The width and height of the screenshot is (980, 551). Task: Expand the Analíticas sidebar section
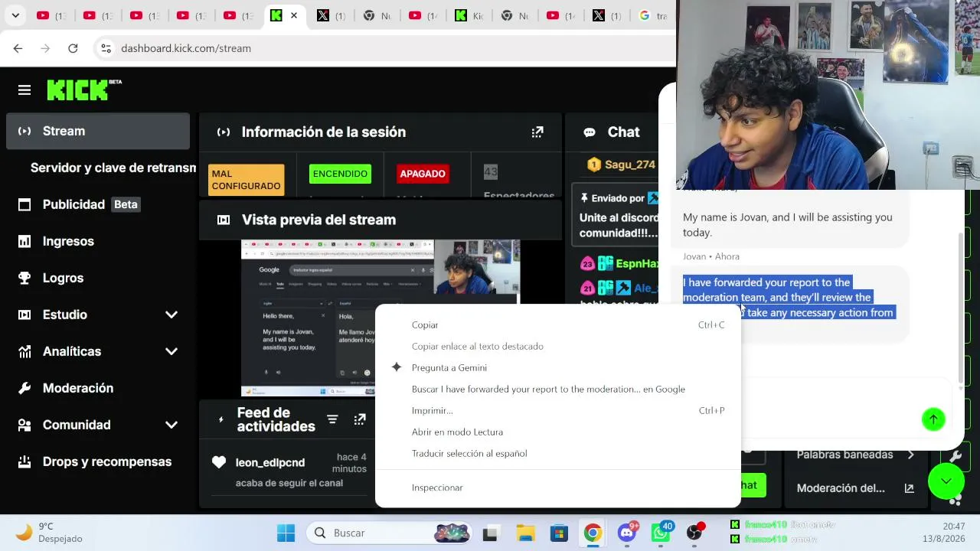point(171,351)
